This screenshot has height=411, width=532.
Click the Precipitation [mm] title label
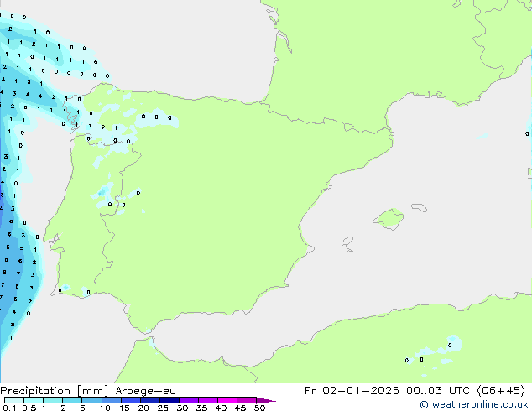pos(50,390)
